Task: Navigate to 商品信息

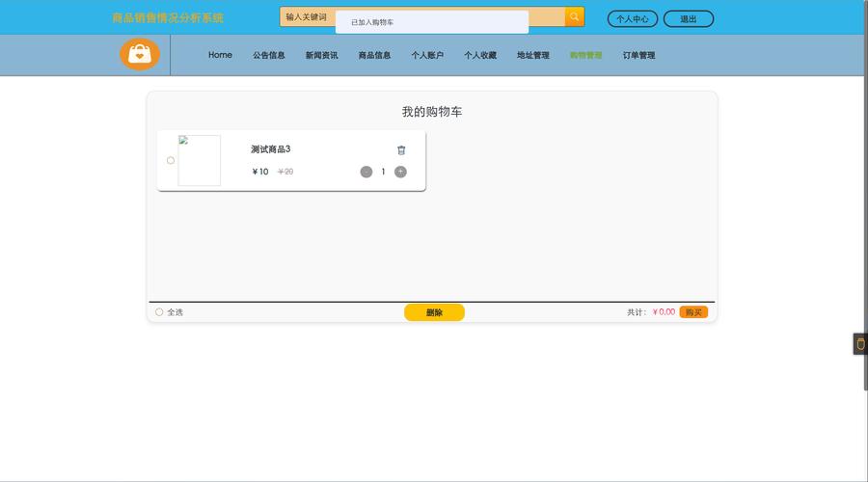Action: [374, 55]
